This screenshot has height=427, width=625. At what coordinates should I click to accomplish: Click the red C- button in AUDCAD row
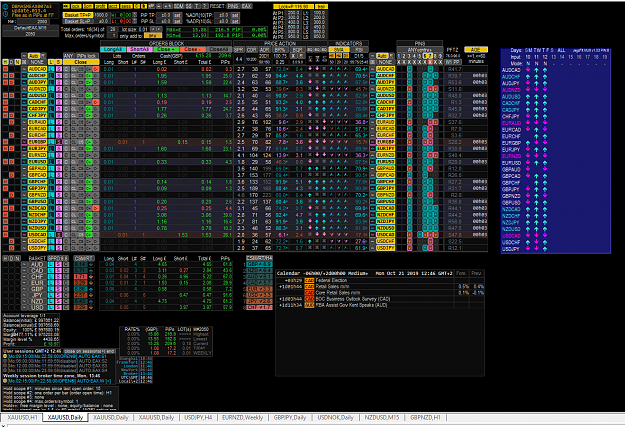pos(96,69)
